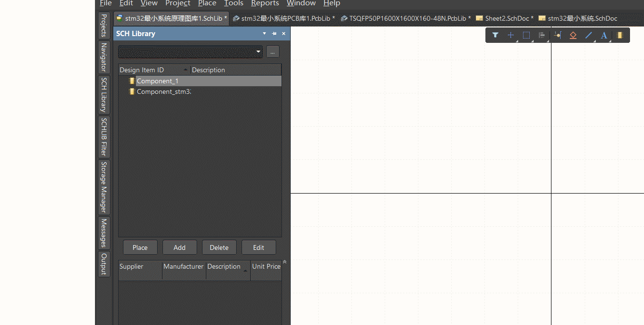Image resolution: width=644 pixels, height=325 pixels.
Task: Open the SCH Library side tab
Action: click(x=104, y=95)
